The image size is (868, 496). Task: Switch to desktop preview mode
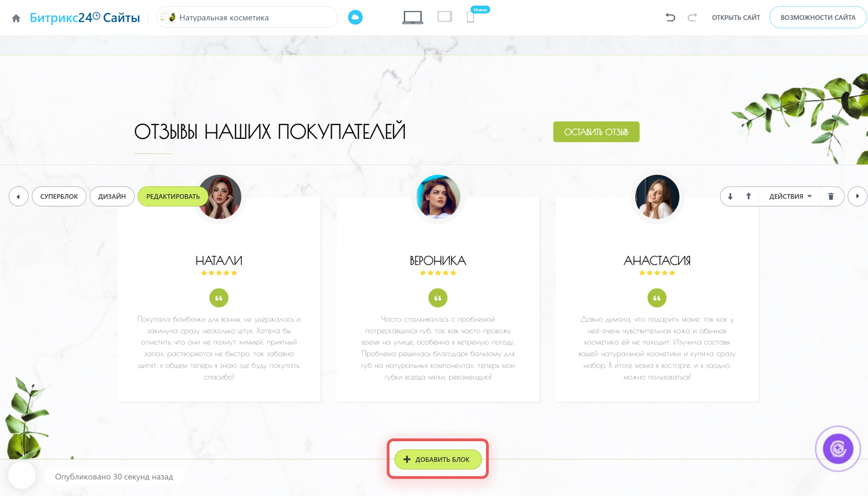coord(413,17)
